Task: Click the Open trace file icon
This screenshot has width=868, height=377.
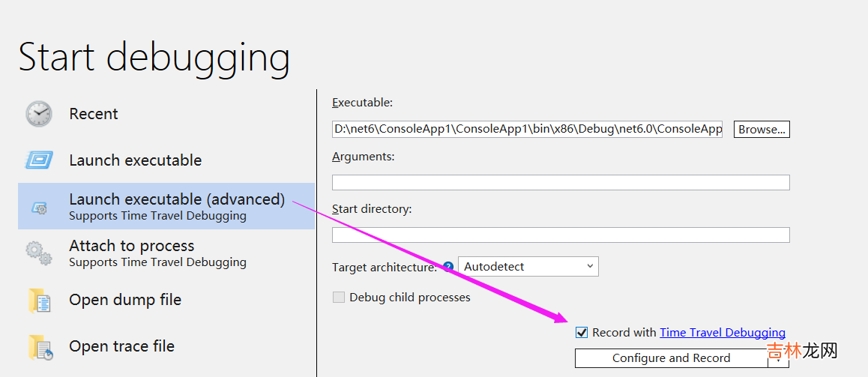Action: click(x=39, y=347)
